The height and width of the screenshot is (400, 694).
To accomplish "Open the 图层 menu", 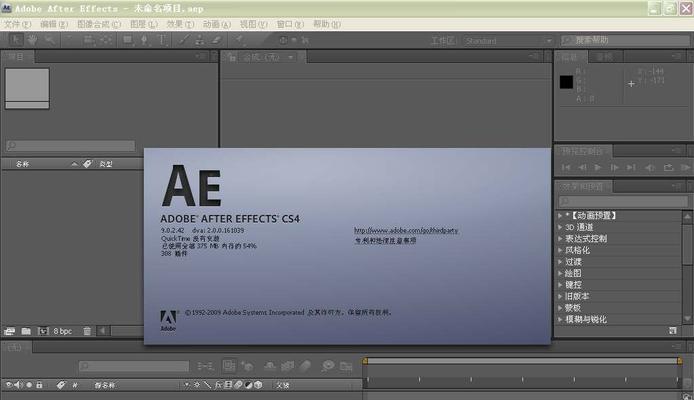I will 144,24.
